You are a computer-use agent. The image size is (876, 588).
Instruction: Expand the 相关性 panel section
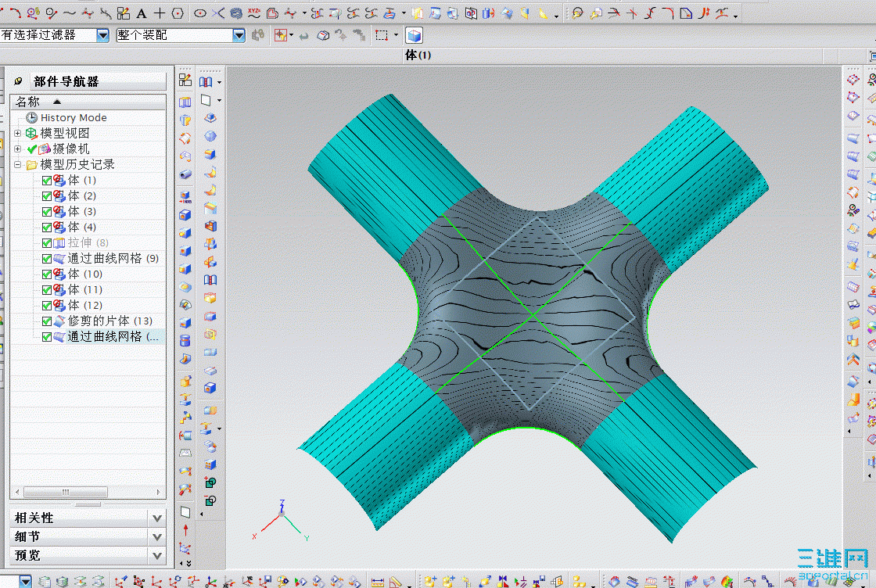(x=157, y=518)
